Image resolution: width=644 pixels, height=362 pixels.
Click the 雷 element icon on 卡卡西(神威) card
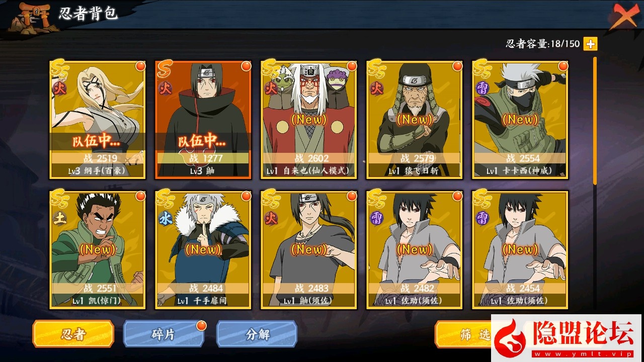pyautogui.click(x=482, y=88)
